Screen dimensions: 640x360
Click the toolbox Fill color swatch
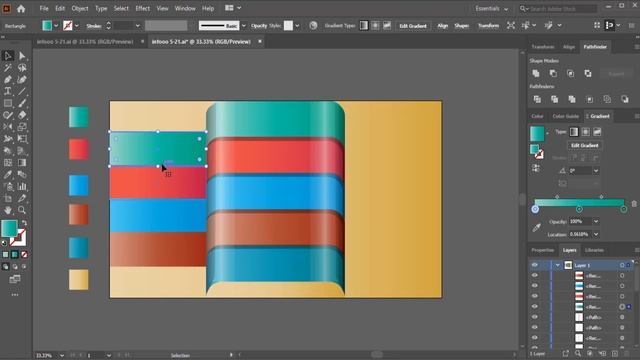(x=9, y=229)
